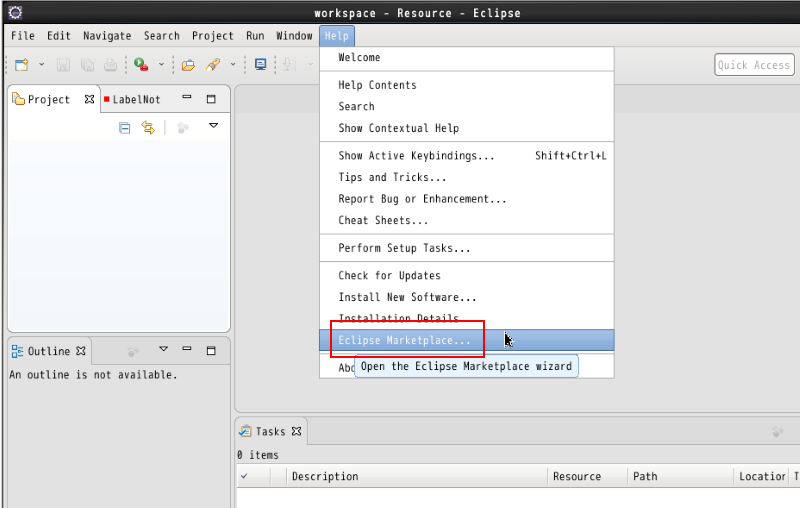
Task: Close the Outline view tab
Action: pos(81,351)
